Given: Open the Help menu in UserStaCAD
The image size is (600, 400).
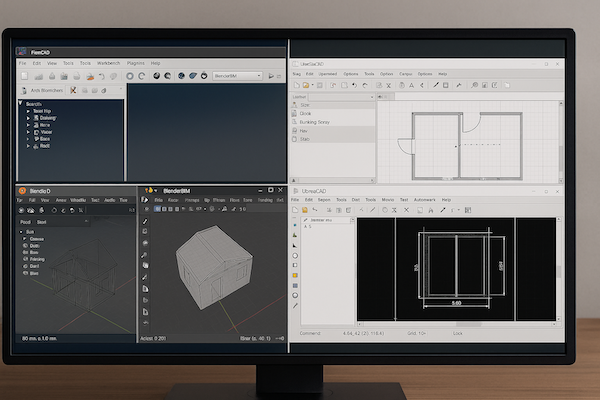Looking at the screenshot, I should 442,74.
